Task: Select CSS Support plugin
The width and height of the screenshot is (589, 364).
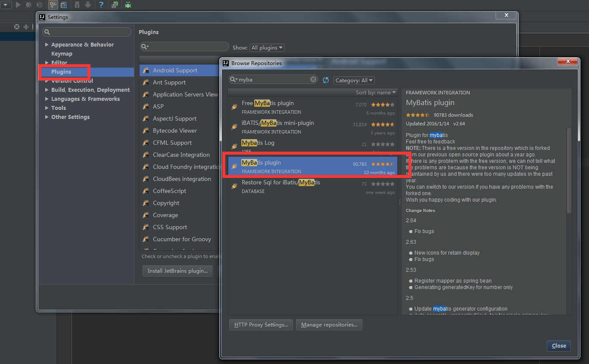Action: [x=180, y=227]
